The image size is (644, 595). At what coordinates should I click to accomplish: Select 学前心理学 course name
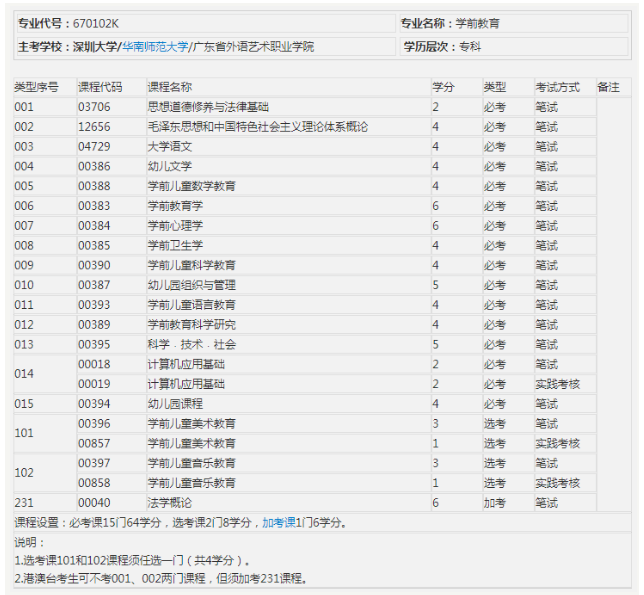[175, 225]
